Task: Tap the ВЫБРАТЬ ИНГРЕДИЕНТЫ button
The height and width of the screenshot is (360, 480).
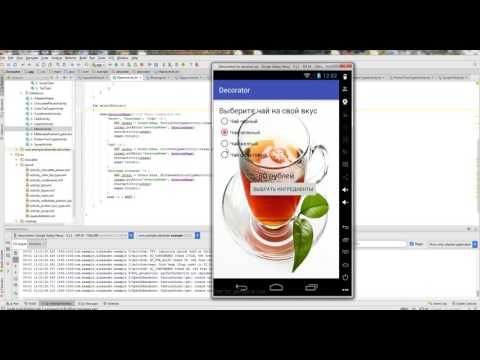Action: (x=283, y=189)
